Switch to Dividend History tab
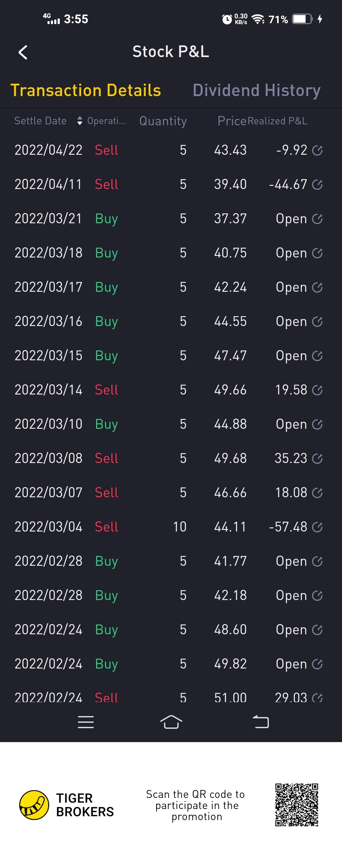 [x=256, y=90]
